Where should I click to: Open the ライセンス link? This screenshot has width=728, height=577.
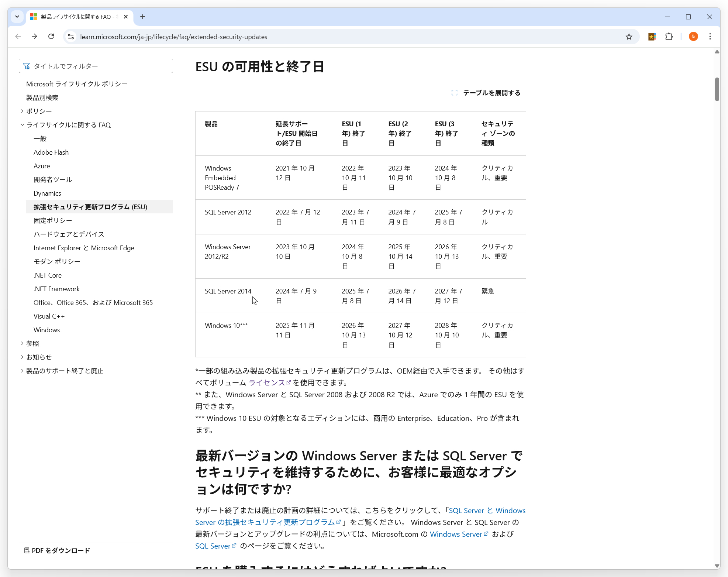(267, 382)
